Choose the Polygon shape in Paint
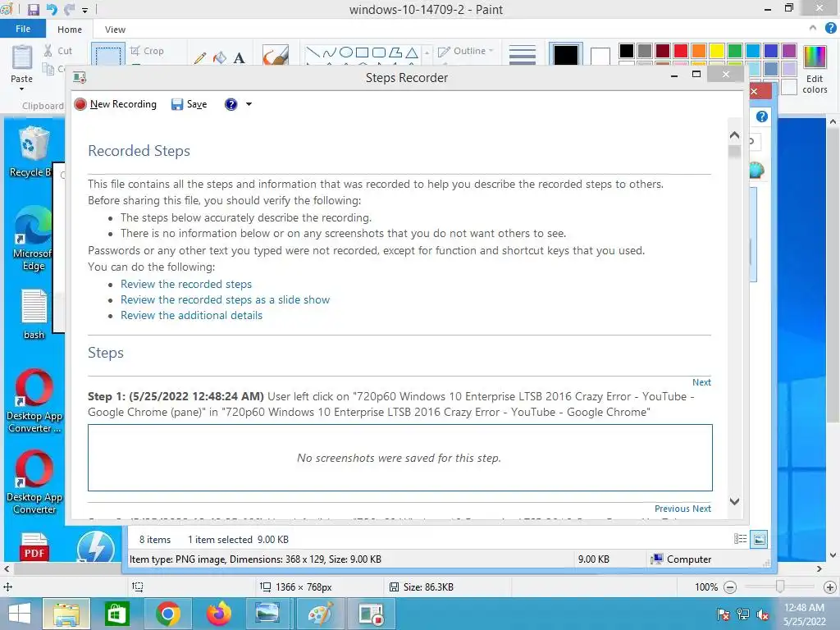Screen dimensions: 840x630 point(395,52)
